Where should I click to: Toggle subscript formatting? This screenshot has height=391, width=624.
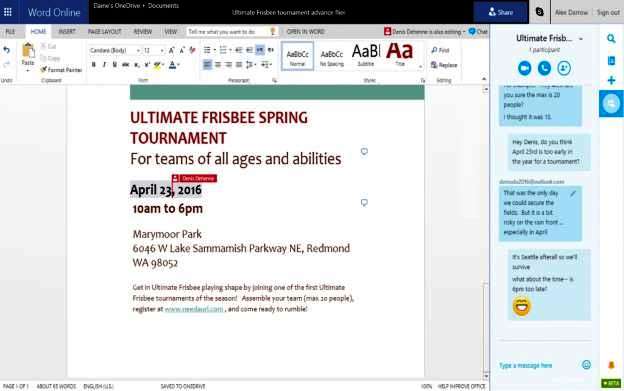click(x=136, y=65)
